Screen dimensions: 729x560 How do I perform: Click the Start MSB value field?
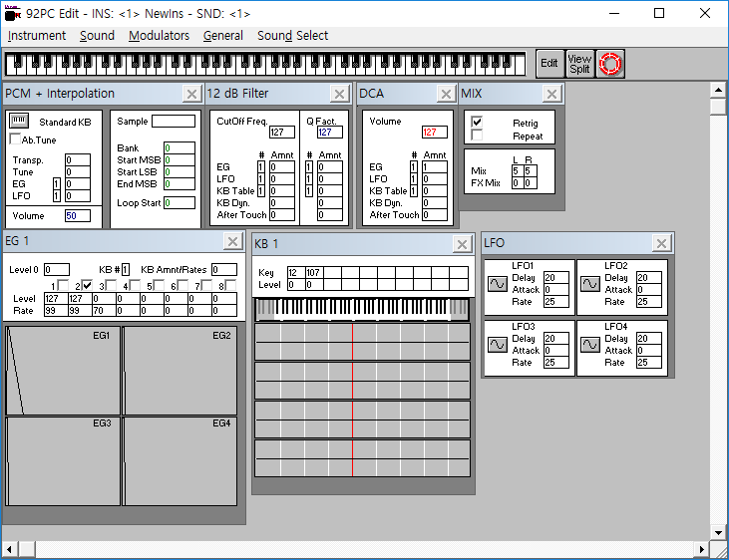click(180, 159)
